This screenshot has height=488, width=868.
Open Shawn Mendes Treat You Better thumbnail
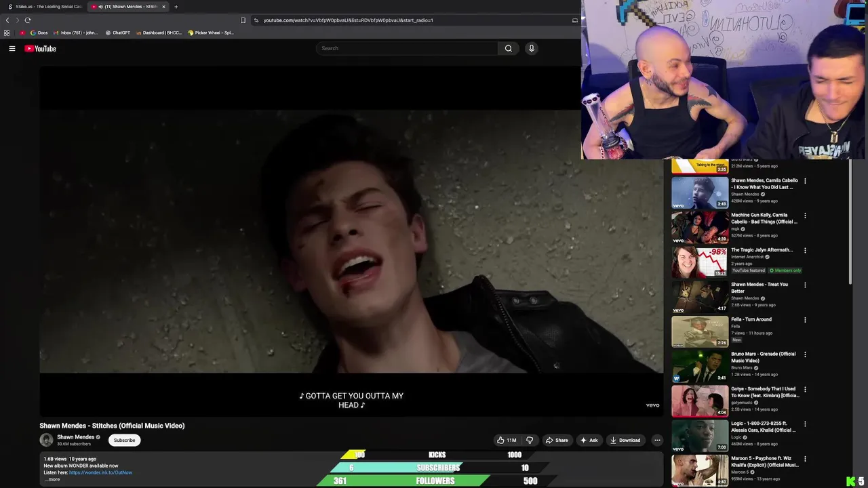click(700, 296)
